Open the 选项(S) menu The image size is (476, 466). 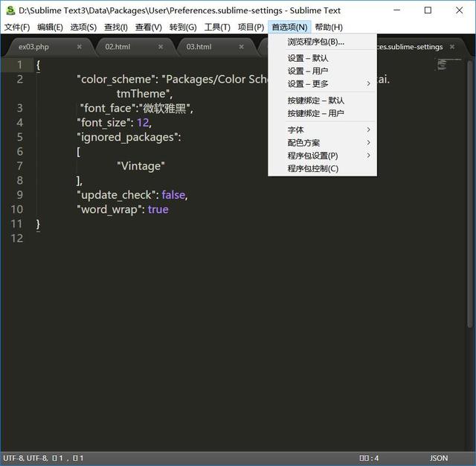[83, 28]
